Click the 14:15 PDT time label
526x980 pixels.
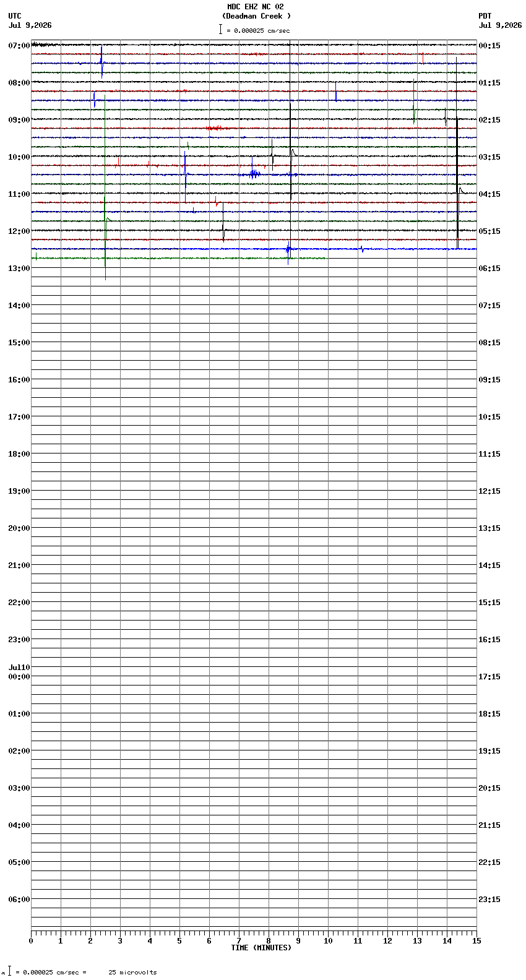click(489, 565)
